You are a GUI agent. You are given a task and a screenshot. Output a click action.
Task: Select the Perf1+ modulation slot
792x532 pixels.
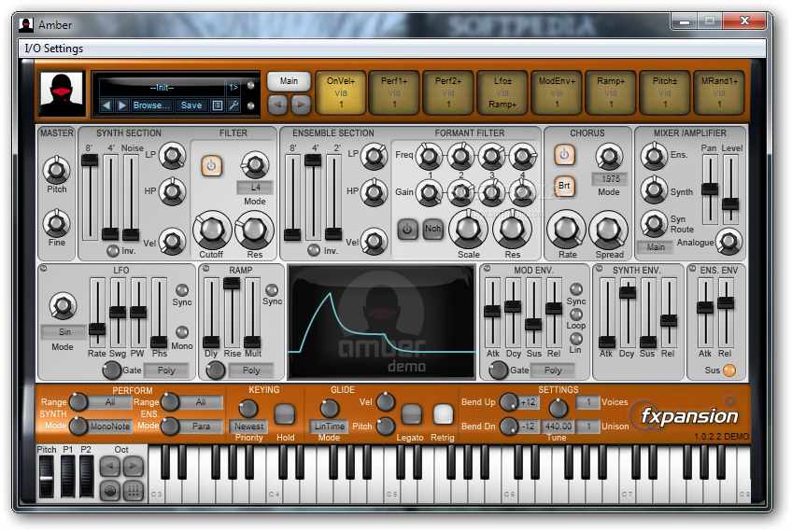click(x=394, y=92)
